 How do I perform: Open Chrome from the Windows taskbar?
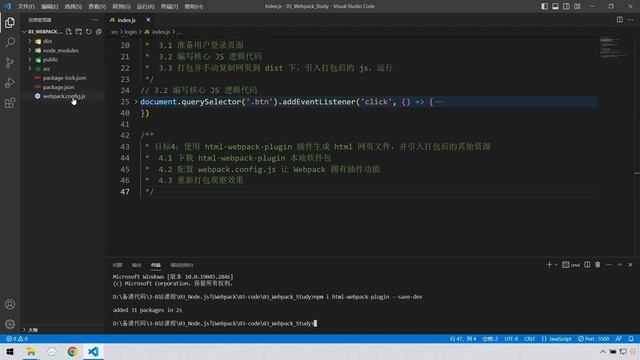(x=72, y=351)
